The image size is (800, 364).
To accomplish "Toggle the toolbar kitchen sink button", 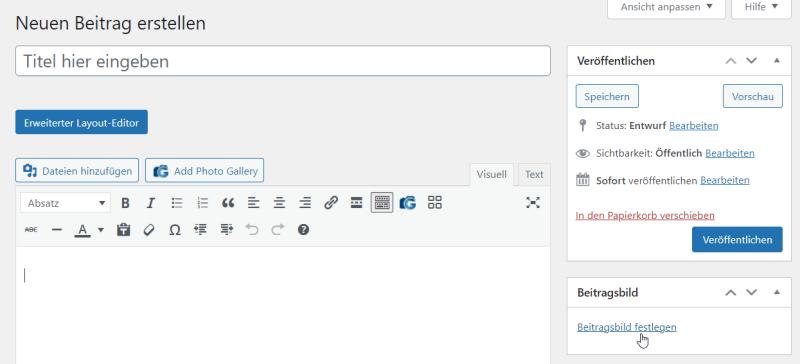I will click(382, 203).
